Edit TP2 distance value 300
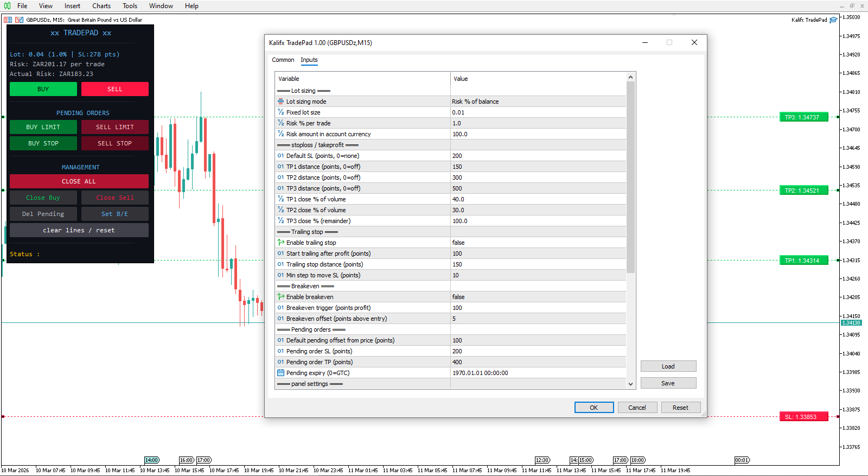Image resolution: width=868 pixels, height=476 pixels. point(538,177)
